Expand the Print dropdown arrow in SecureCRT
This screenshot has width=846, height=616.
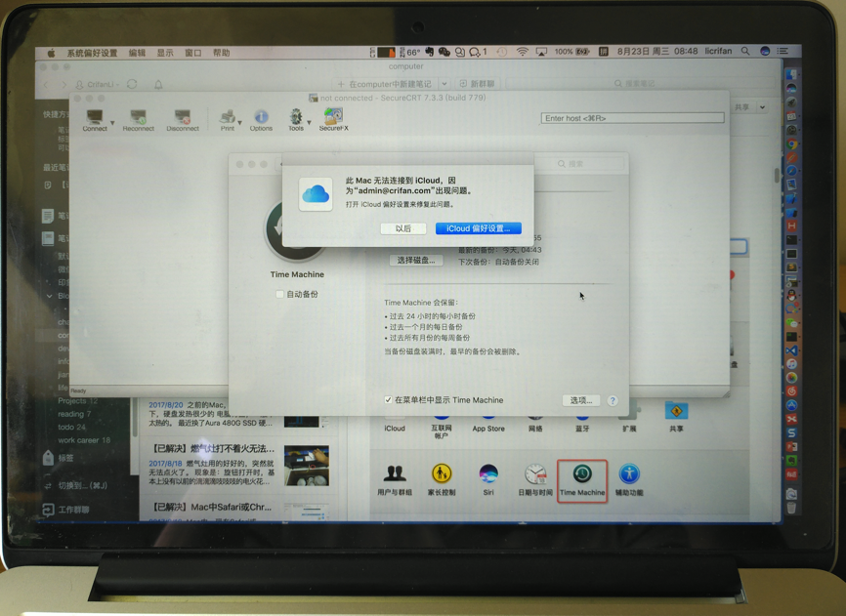click(x=239, y=123)
